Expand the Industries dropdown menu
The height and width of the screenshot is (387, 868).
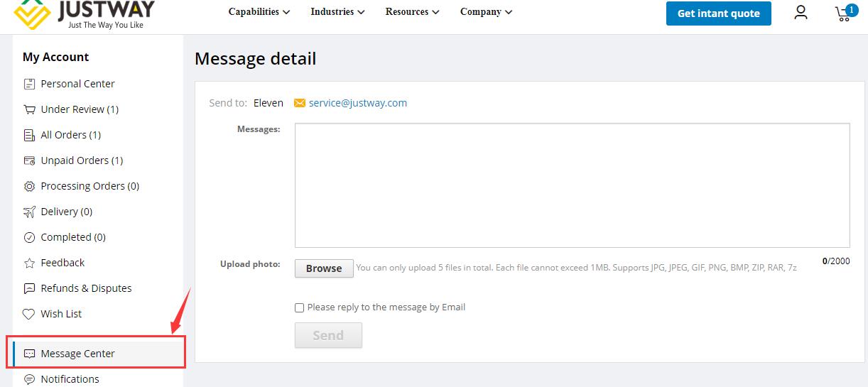(x=337, y=11)
